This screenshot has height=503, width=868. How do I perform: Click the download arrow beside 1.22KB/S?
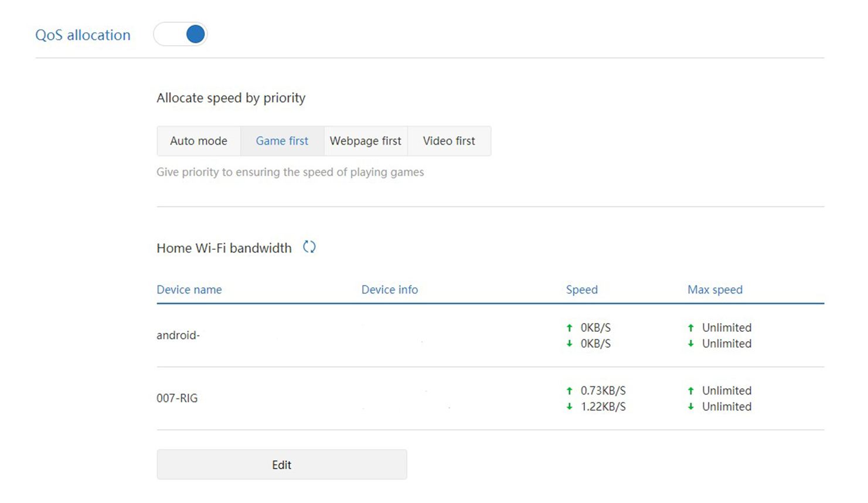[x=569, y=407]
